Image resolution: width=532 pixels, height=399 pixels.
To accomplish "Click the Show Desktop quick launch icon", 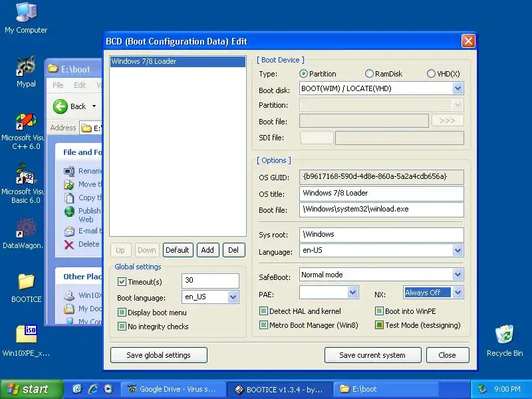I will coord(77,389).
